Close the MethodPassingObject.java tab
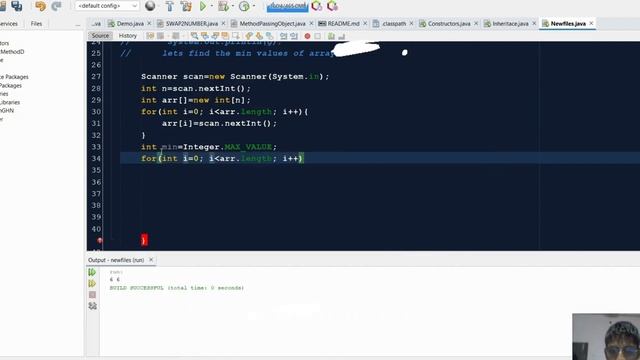Viewport: 640px width, 360px height. pyautogui.click(x=311, y=24)
